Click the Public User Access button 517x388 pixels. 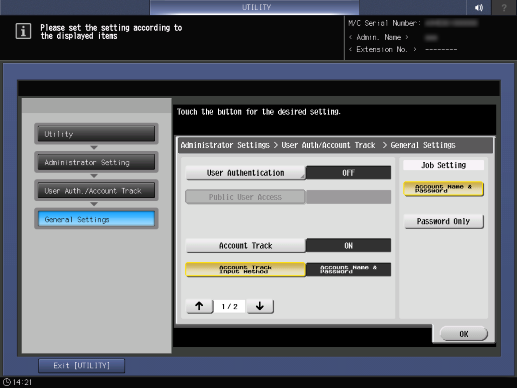[x=245, y=197]
